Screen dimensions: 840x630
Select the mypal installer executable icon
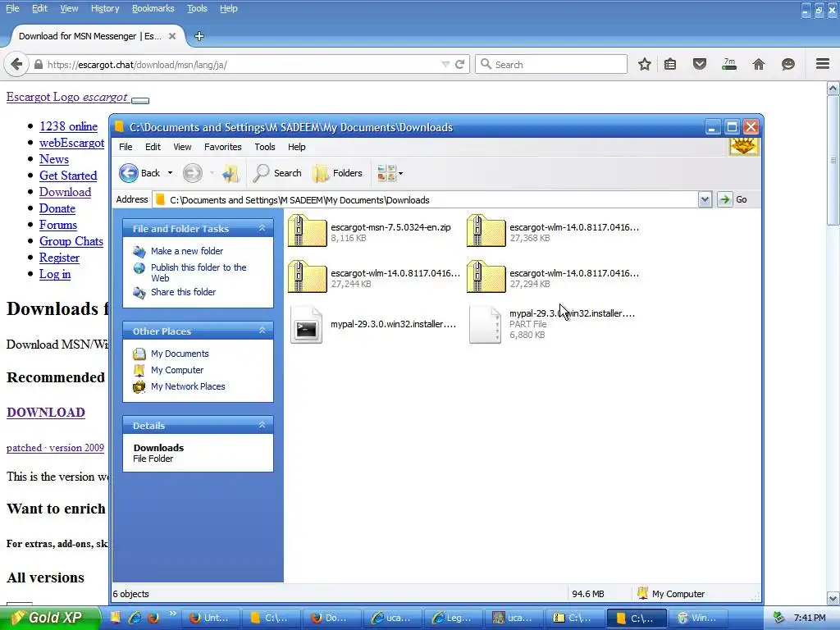pyautogui.click(x=307, y=325)
